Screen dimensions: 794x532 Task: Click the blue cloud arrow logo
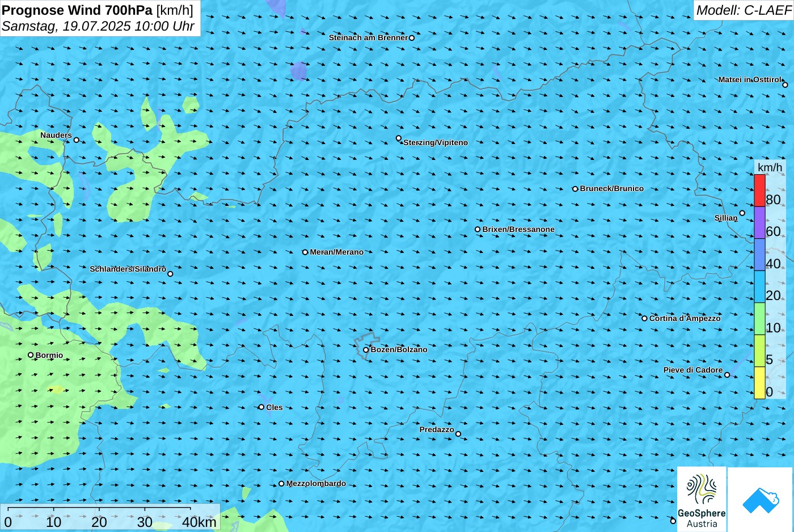(761, 500)
